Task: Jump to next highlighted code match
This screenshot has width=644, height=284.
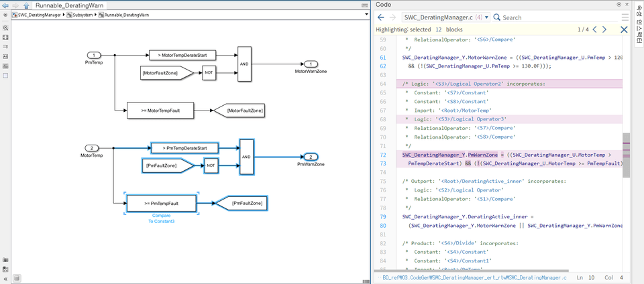Action: 603,29
